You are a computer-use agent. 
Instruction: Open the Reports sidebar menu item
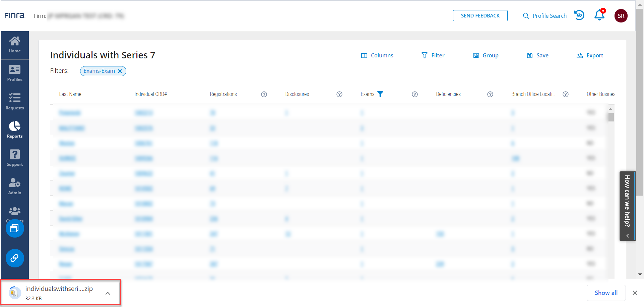click(15, 130)
